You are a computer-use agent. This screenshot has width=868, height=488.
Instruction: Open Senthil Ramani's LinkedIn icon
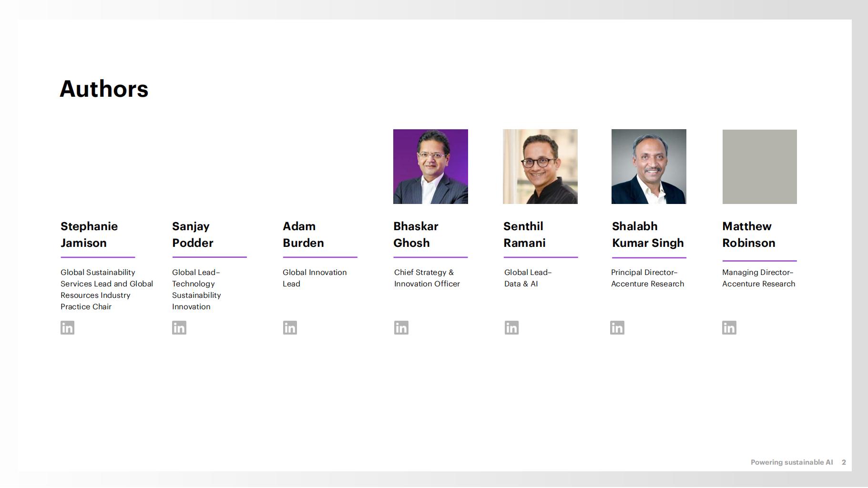tap(511, 327)
